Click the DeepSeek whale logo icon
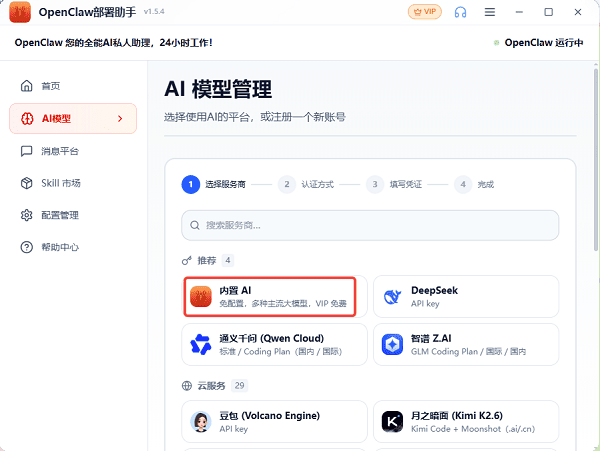Viewport: 600px width, 451px height. click(x=392, y=296)
